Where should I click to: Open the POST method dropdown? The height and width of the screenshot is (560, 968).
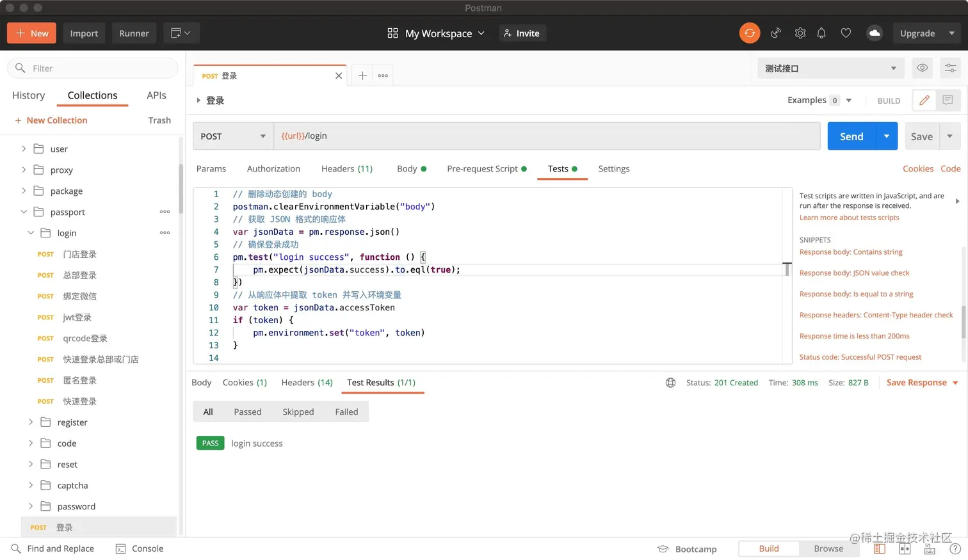(233, 136)
